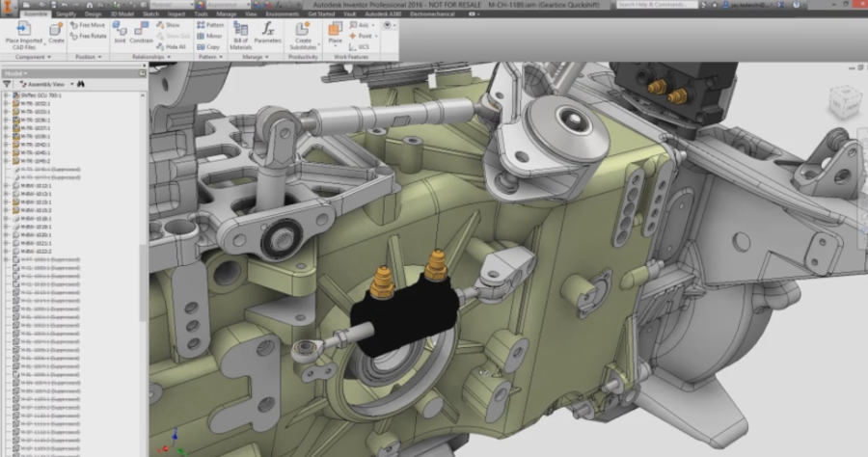
Task: Select M-BW-1022:2 in the browser tree
Action: [x=36, y=252]
